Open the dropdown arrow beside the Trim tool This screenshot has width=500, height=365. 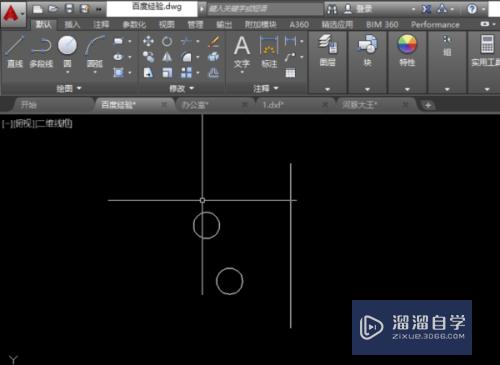coord(198,41)
